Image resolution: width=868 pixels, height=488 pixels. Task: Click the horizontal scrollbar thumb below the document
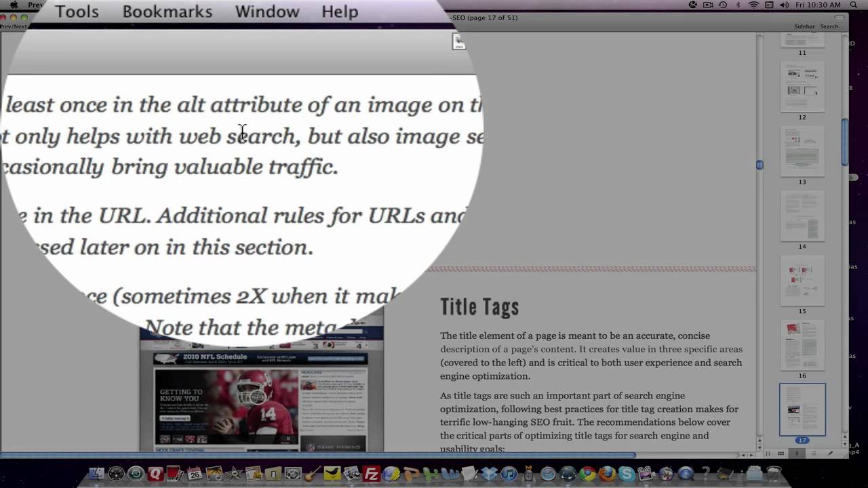[317, 455]
